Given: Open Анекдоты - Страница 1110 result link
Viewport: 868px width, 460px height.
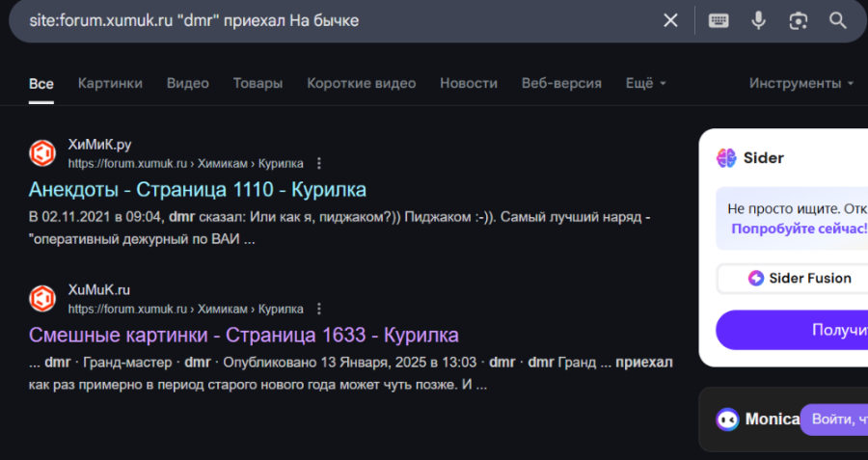Looking at the screenshot, I should pyautogui.click(x=198, y=190).
